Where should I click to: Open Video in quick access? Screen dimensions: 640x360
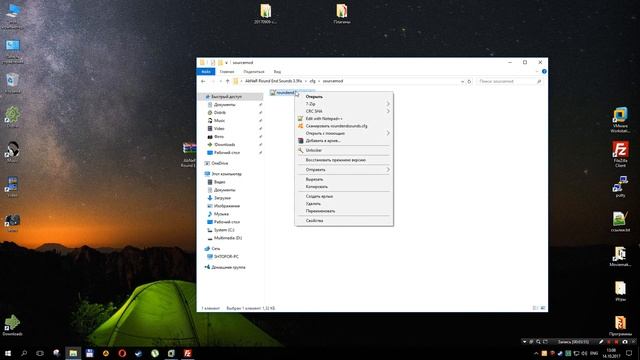point(219,129)
